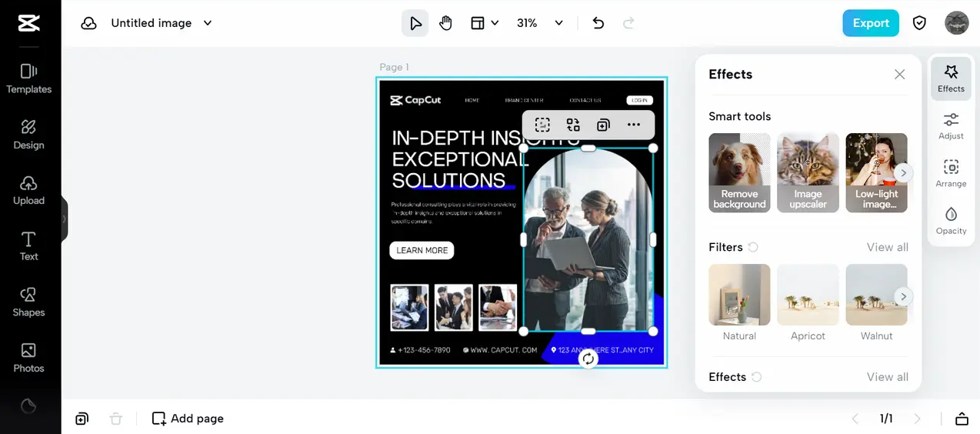Show more Smart tools with arrow
980x434 pixels.
[x=904, y=173]
